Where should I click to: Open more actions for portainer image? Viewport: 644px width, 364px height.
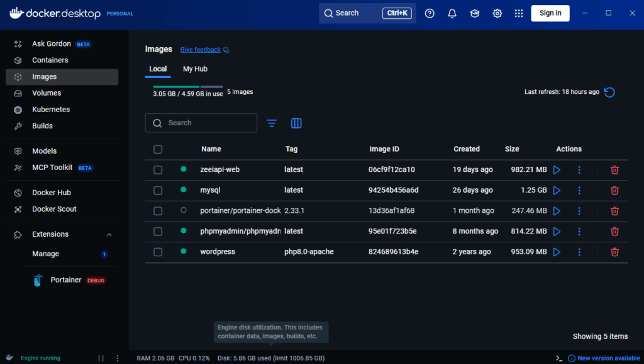[579, 211]
